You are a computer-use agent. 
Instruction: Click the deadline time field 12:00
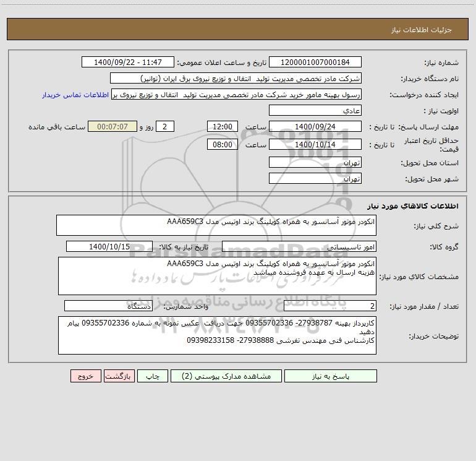tap(222, 126)
